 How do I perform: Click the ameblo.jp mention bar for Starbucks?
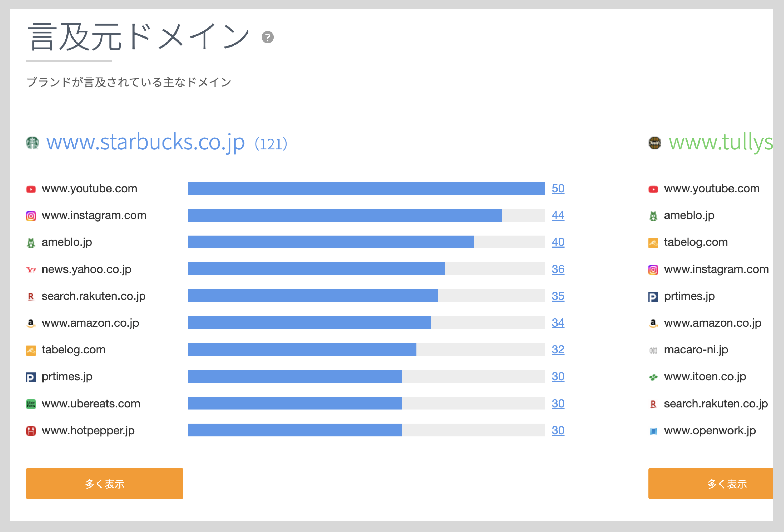(x=331, y=242)
